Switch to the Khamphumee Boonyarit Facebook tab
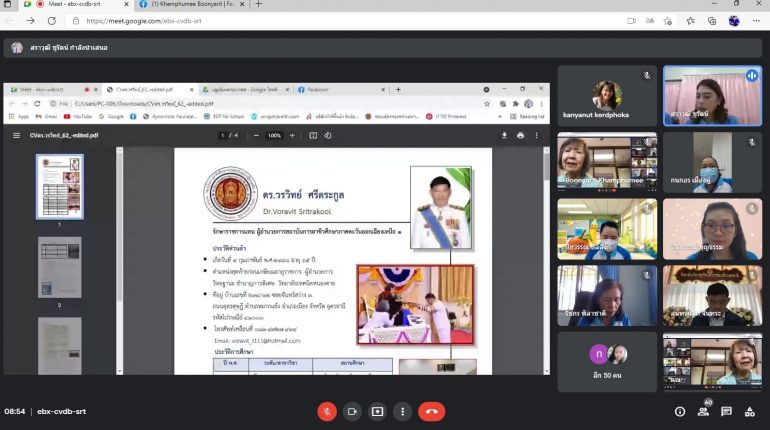 [x=186, y=5]
